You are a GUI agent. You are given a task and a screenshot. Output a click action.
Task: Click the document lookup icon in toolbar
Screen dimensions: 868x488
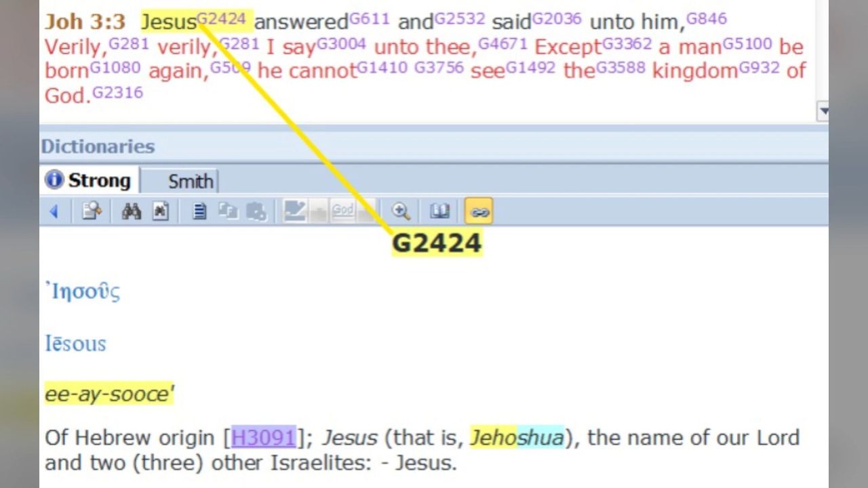click(x=92, y=211)
